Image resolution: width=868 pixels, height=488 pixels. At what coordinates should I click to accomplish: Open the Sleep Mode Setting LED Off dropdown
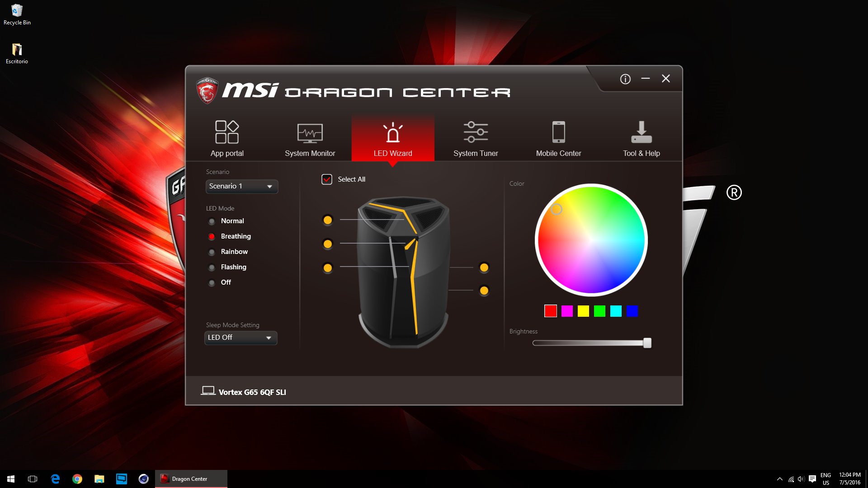pyautogui.click(x=241, y=338)
